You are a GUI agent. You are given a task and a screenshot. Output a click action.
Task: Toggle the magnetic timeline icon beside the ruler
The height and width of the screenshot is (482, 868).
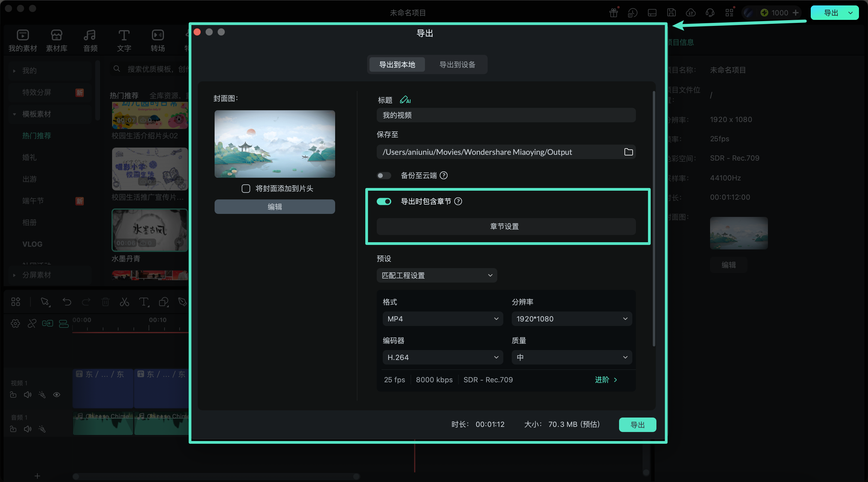[x=64, y=324]
